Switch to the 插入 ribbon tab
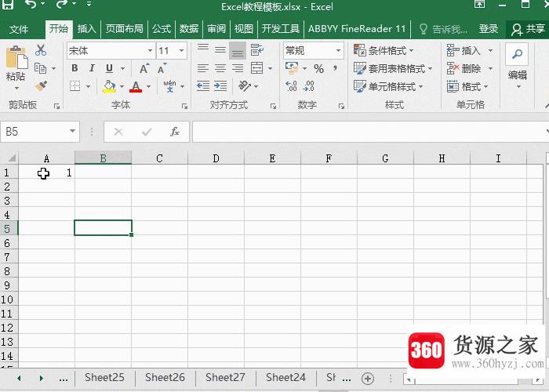549x392 pixels. coord(86,29)
